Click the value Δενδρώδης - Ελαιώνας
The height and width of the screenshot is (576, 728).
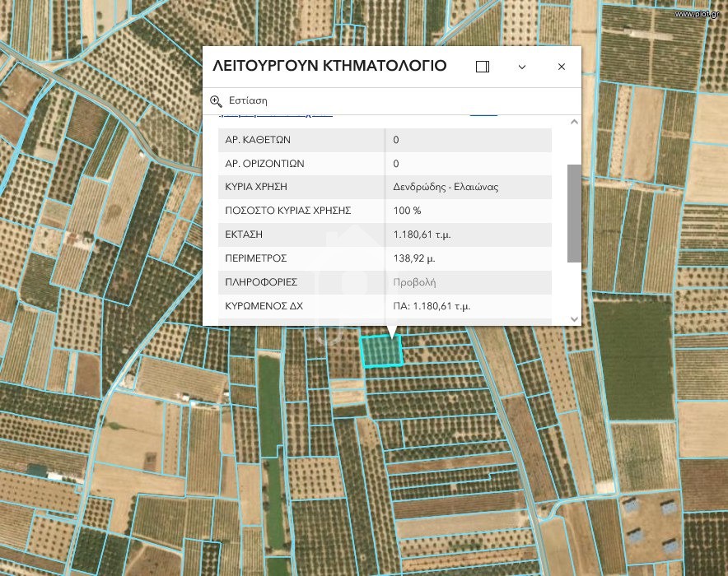click(446, 187)
